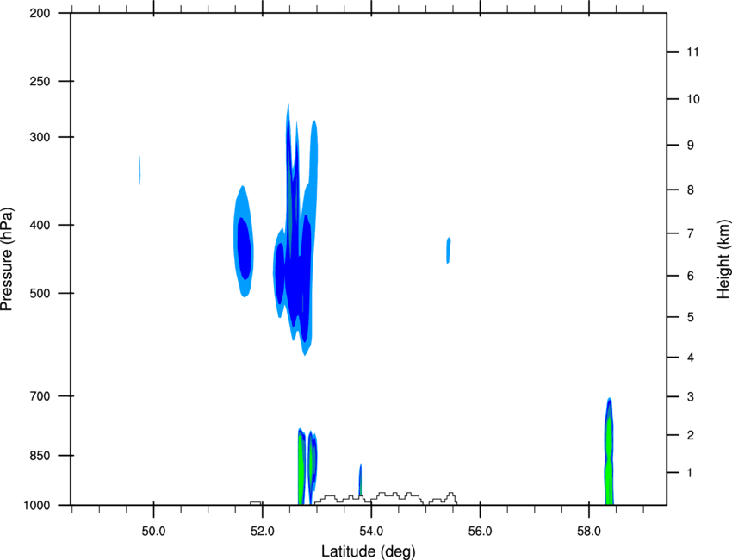732x560 pixels.
Task: Select the 1000 pressure tick label
Action: pyautogui.click(x=37, y=506)
